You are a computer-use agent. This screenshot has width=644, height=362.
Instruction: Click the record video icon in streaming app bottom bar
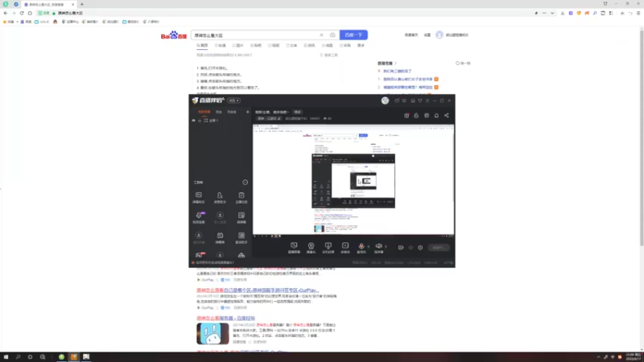(x=401, y=248)
